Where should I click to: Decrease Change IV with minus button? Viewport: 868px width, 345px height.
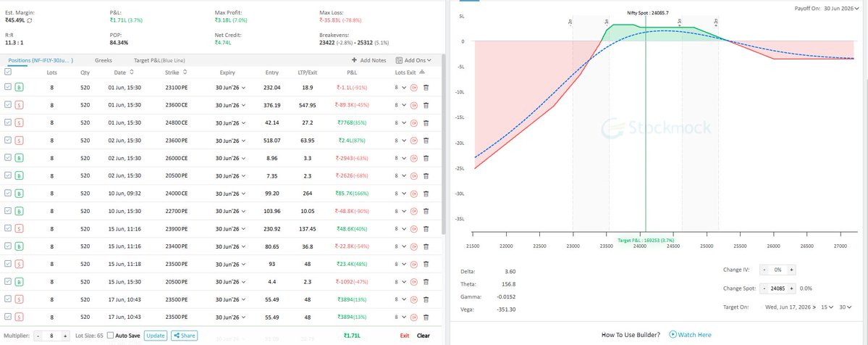click(764, 270)
